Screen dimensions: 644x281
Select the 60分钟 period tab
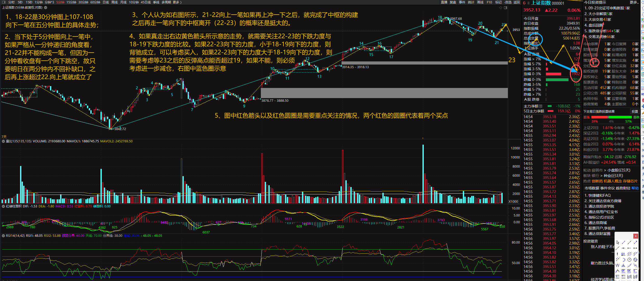(95, 2)
